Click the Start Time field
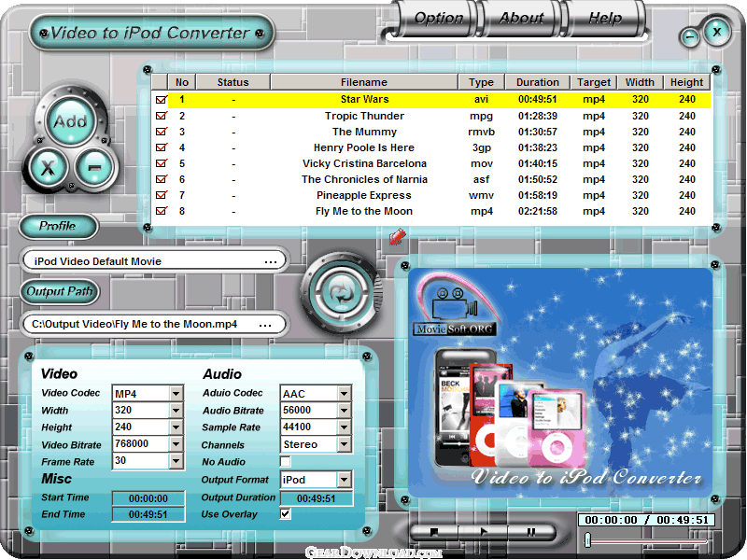747x560 pixels. [x=148, y=498]
